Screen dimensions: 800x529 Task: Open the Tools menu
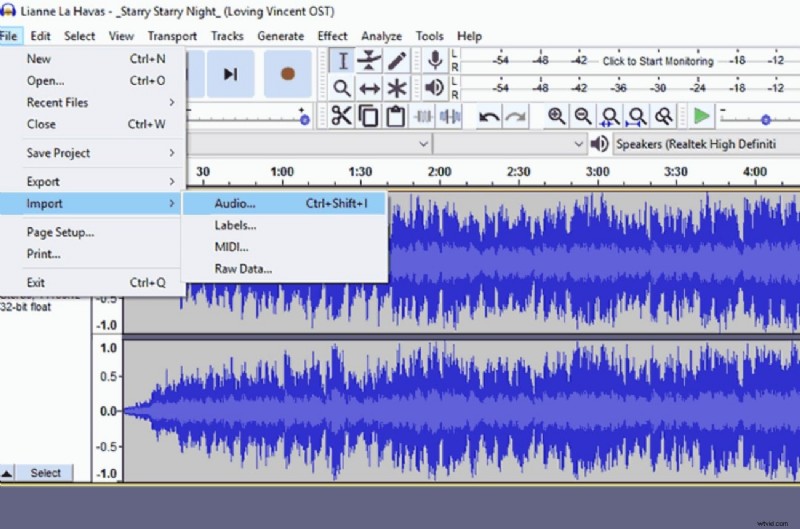tap(429, 36)
